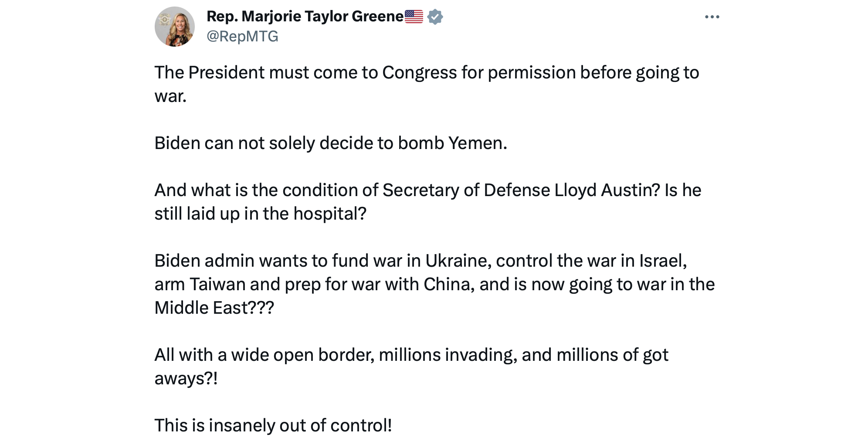Click the text "Middle East???"
This screenshot has height=441, width=868.
[x=214, y=308]
